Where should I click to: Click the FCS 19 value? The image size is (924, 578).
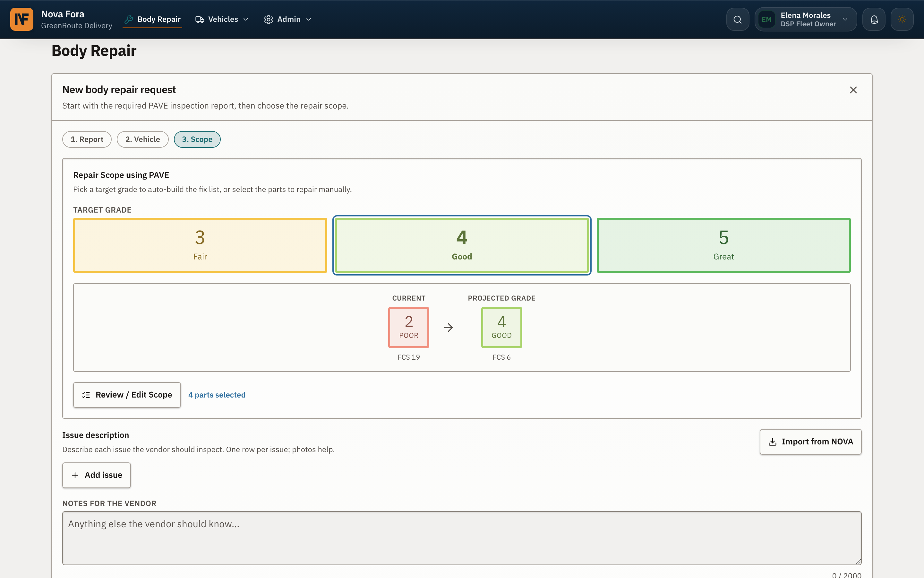408,357
